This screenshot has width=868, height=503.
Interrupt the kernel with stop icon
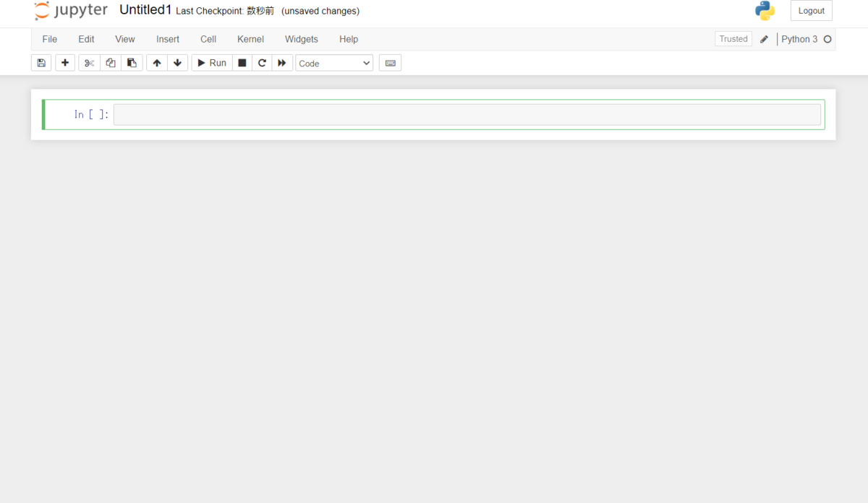coord(242,63)
